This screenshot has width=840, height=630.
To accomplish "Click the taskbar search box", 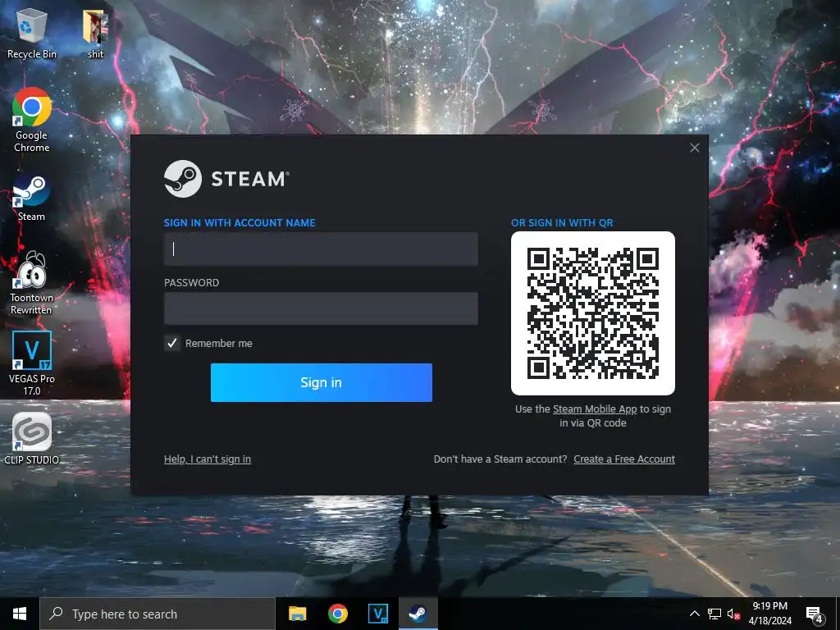I will [157, 614].
